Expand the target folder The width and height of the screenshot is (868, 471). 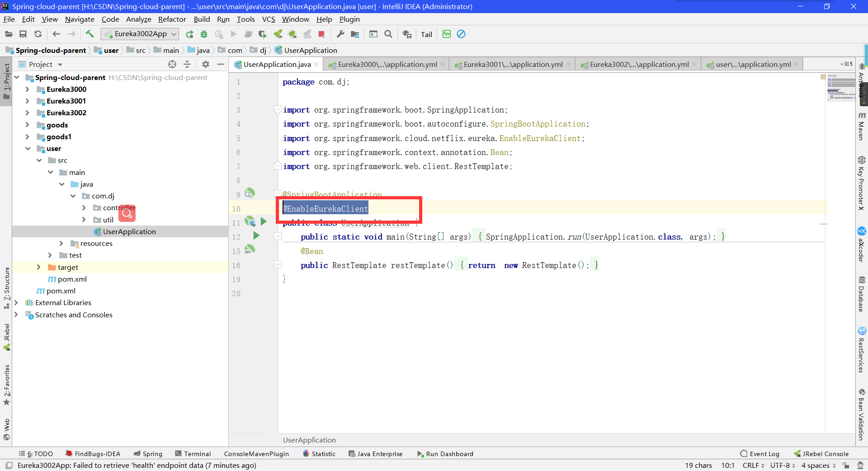point(38,267)
